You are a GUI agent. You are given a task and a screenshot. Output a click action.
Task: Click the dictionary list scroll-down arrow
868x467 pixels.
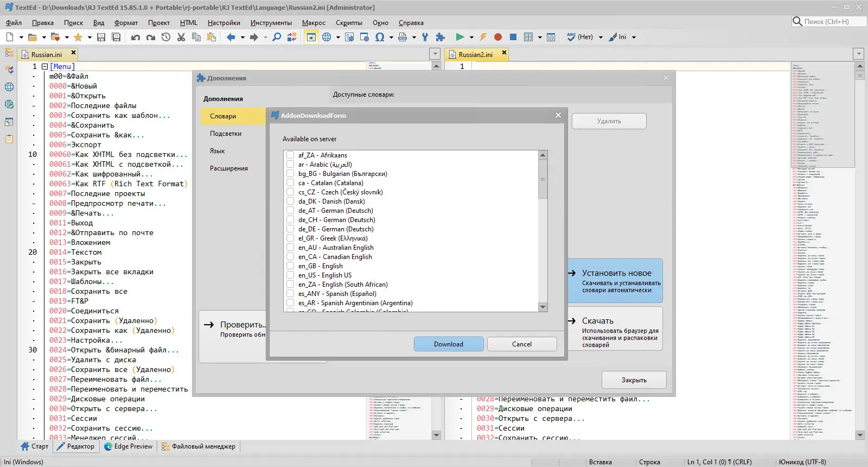(542, 307)
